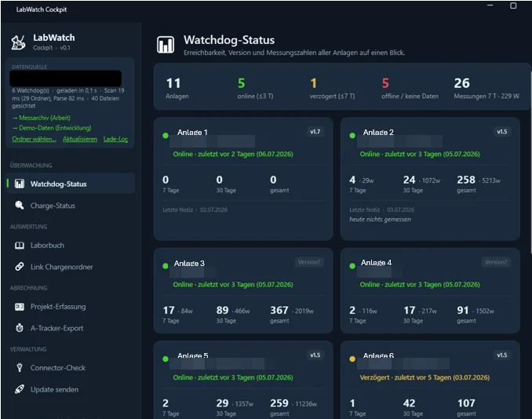Click the Anlage 3 card title
The width and height of the screenshot is (532, 419).
coord(189,264)
